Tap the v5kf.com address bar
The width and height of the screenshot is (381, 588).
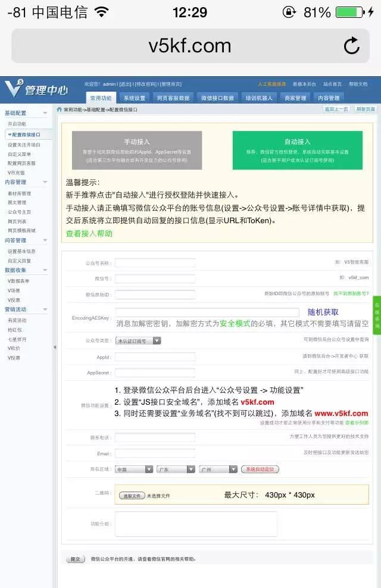(190, 46)
